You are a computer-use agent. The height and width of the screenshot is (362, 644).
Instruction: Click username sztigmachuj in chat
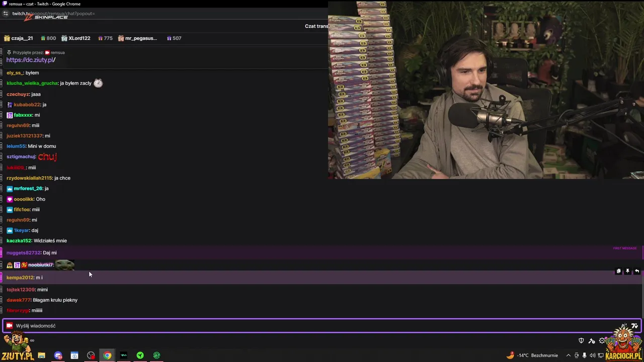[21, 157]
